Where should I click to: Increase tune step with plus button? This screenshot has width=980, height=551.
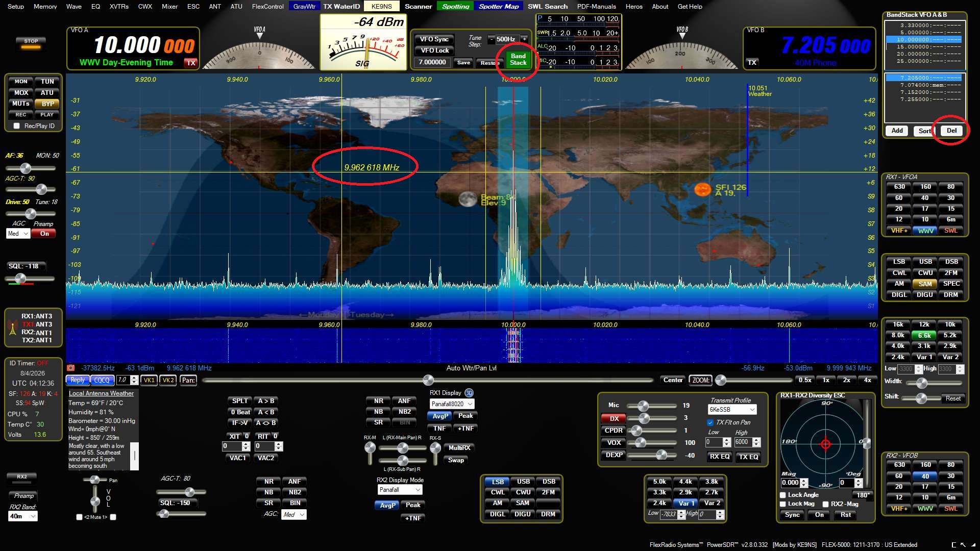524,39
